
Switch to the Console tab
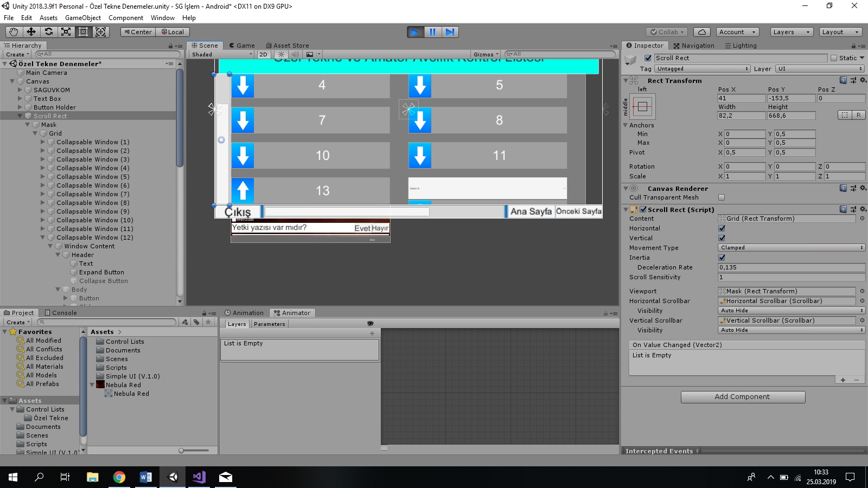point(61,313)
